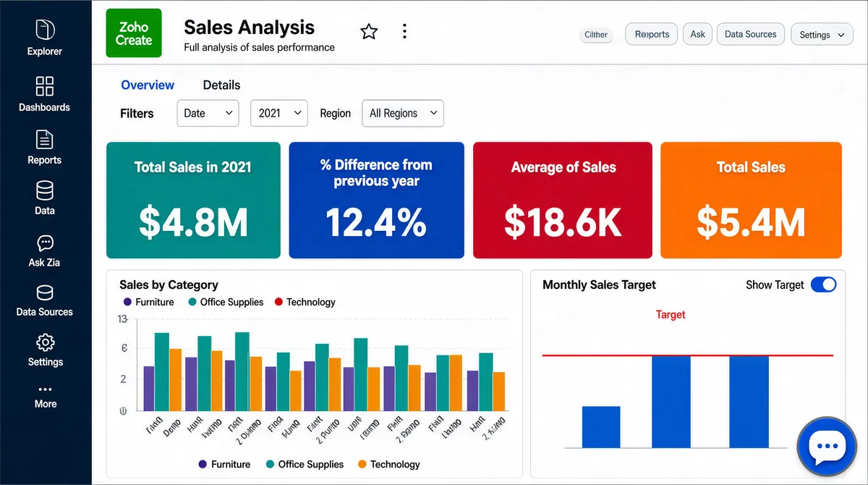The width and height of the screenshot is (868, 485).
Task: Click the Filters label
Action: pos(137,113)
